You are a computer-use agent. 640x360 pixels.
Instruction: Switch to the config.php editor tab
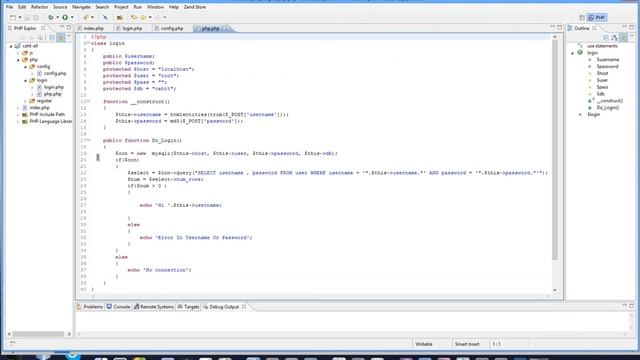[x=172, y=29]
